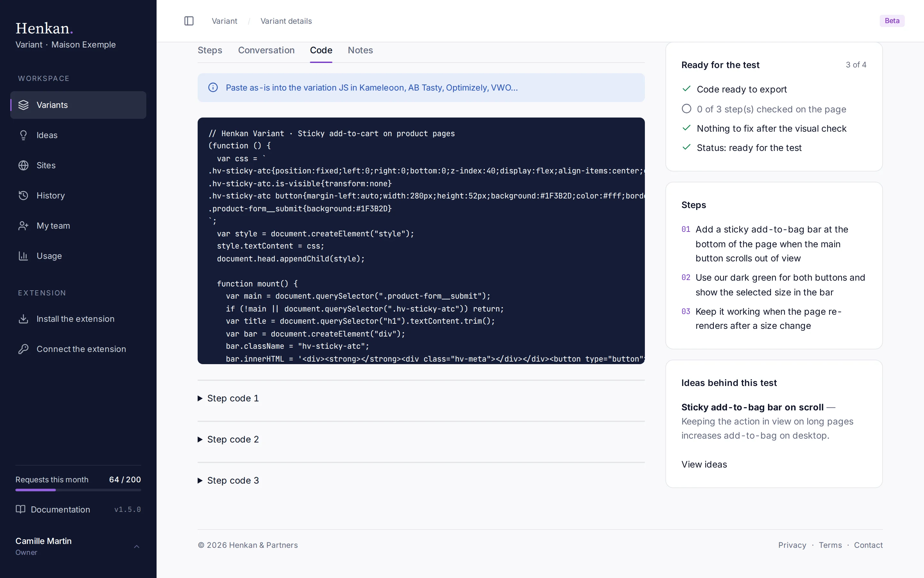Open My team in the sidebar
Screen dimensions: 924x578
[78, 226]
